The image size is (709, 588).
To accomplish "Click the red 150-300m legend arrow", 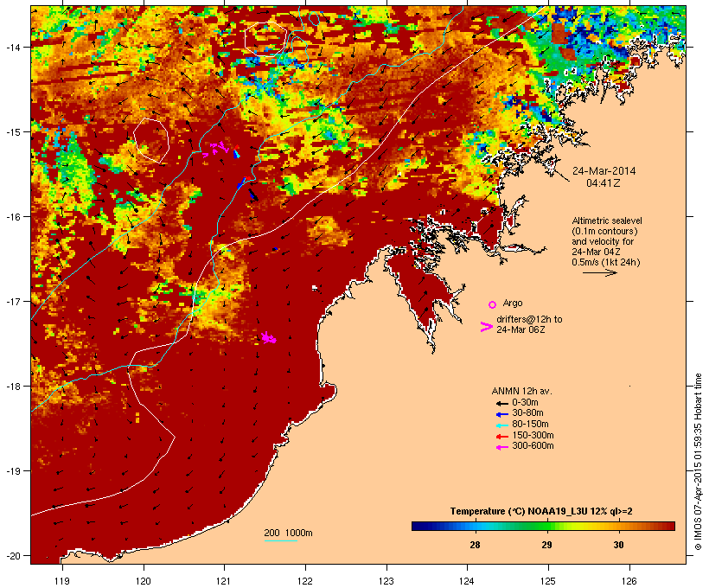I will point(501,437).
